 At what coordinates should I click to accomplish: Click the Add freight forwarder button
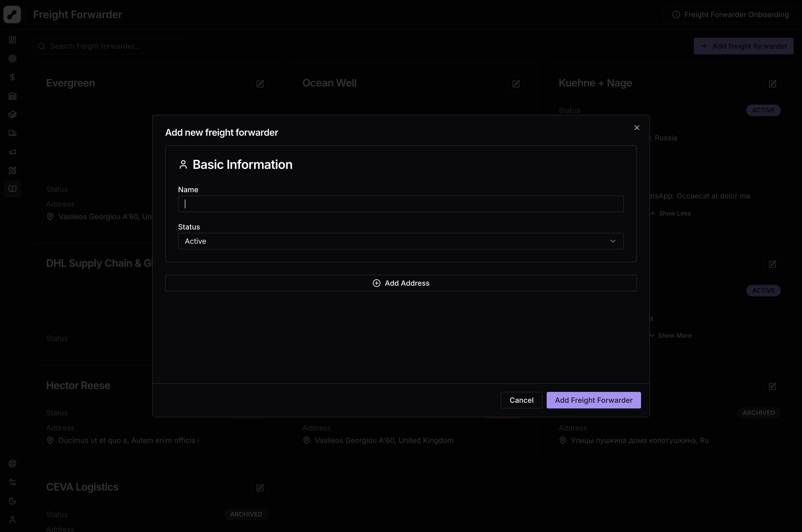[744, 46]
